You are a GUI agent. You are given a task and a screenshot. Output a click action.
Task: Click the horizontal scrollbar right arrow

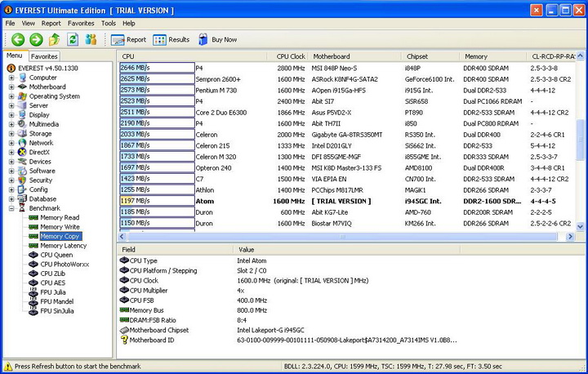tap(570, 236)
